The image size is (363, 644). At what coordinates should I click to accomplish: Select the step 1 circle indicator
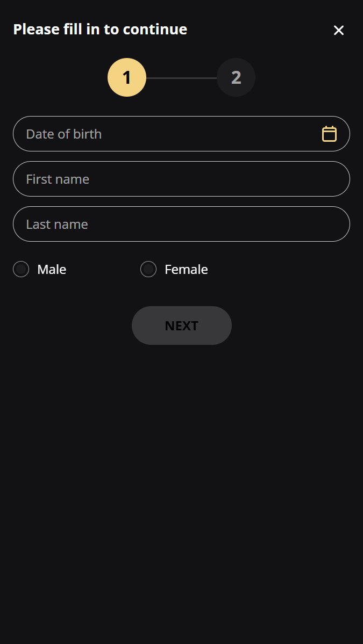126,77
